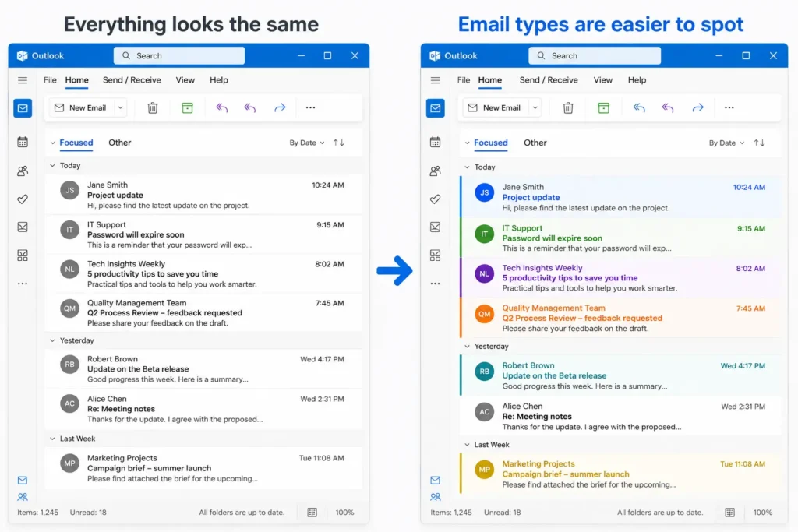Collapse Today group in left Outlook
This screenshot has height=532, width=798.
(52, 165)
